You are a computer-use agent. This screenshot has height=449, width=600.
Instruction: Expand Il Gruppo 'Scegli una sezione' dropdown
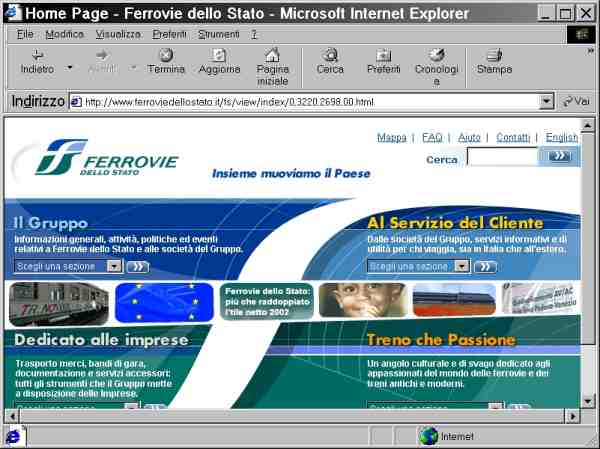click(x=68, y=266)
